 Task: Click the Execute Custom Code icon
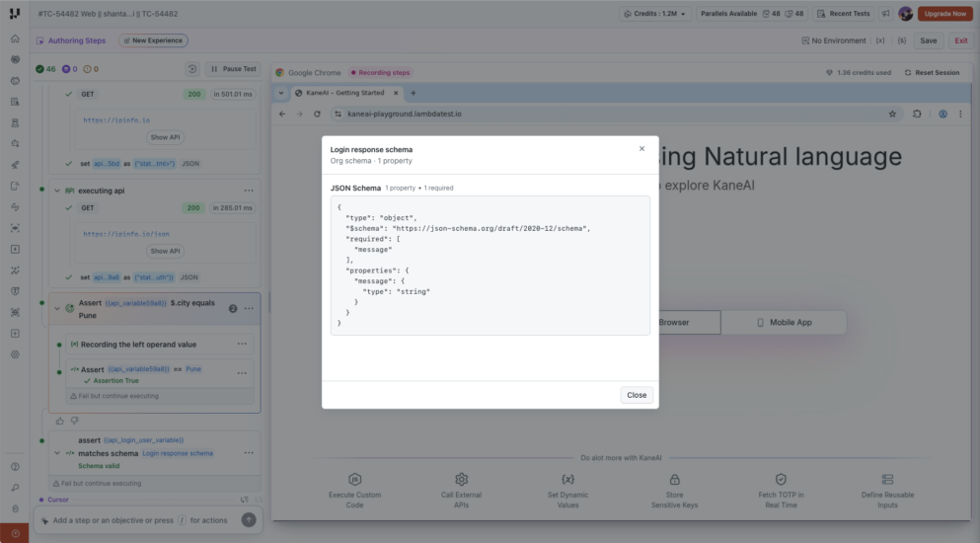(354, 480)
